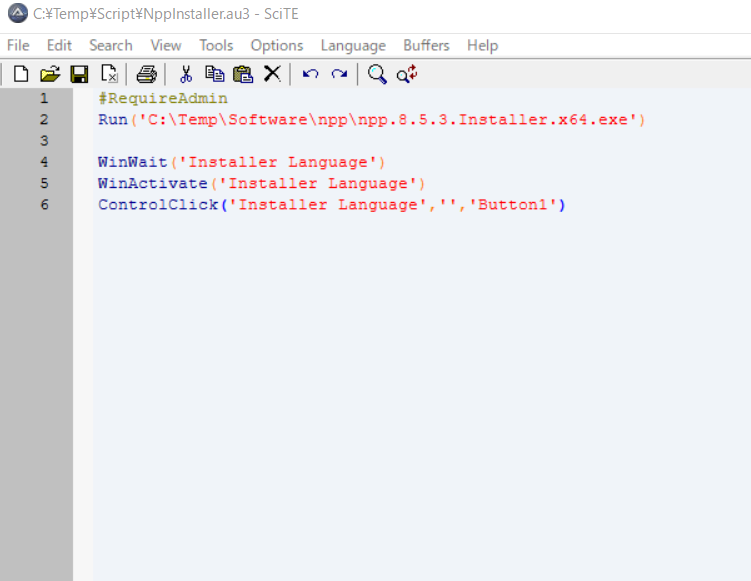Open Replace using the toolbar icon
Viewport: 751px width, 581px height.
(407, 74)
